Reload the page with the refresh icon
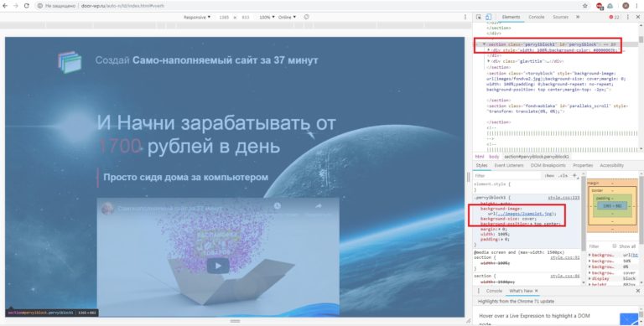This screenshot has height=326, width=644. tap(26, 6)
